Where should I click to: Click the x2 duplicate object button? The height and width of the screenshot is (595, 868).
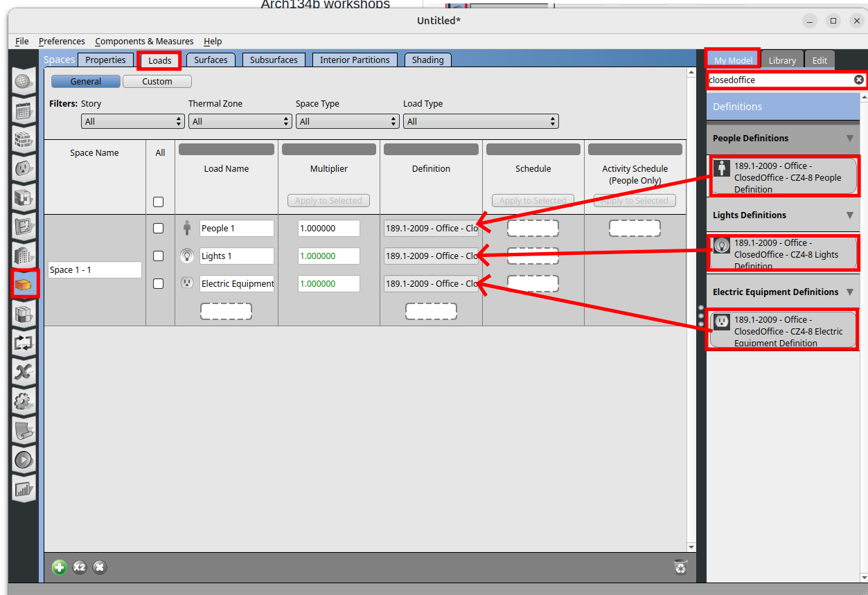(80, 567)
